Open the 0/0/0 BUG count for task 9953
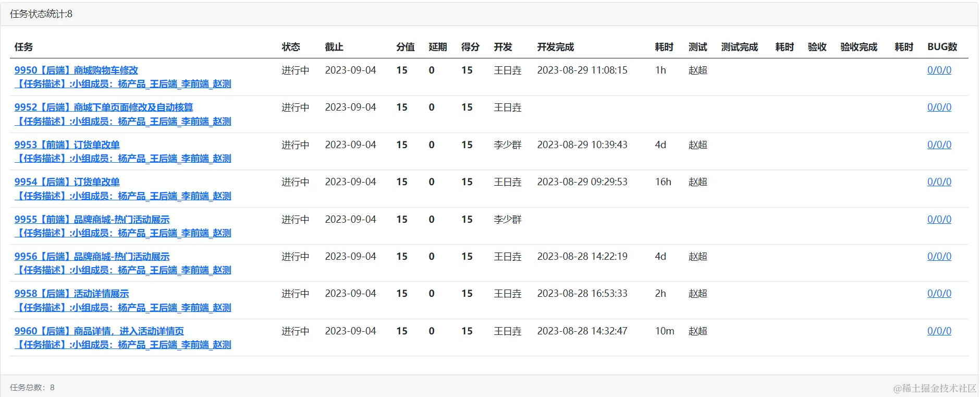The image size is (980, 397). click(939, 145)
